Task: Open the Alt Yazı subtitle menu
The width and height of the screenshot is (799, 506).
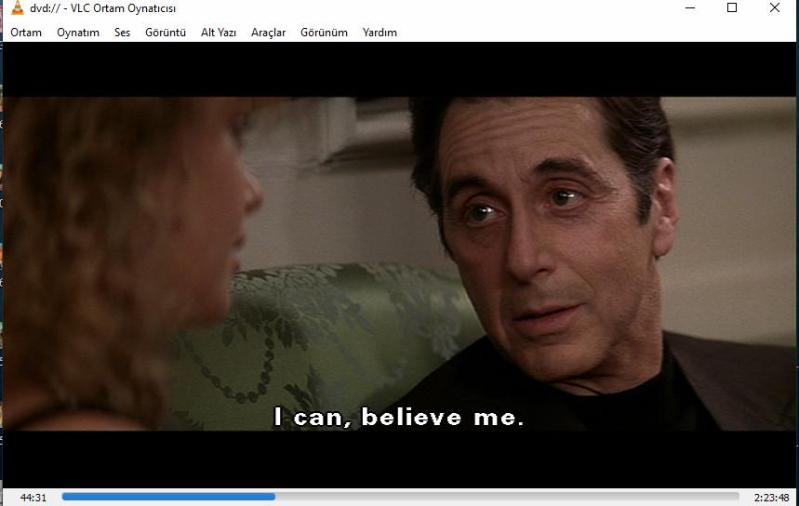Action: tap(218, 32)
